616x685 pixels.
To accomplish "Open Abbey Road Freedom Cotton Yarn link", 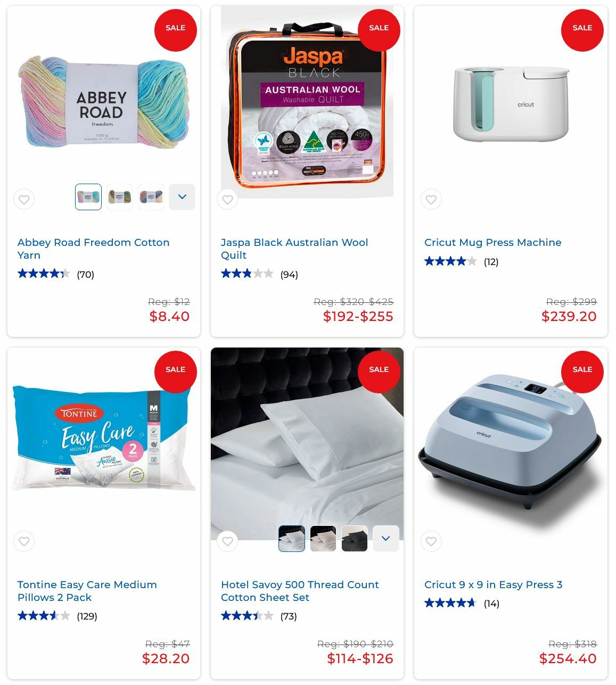I will [x=94, y=249].
